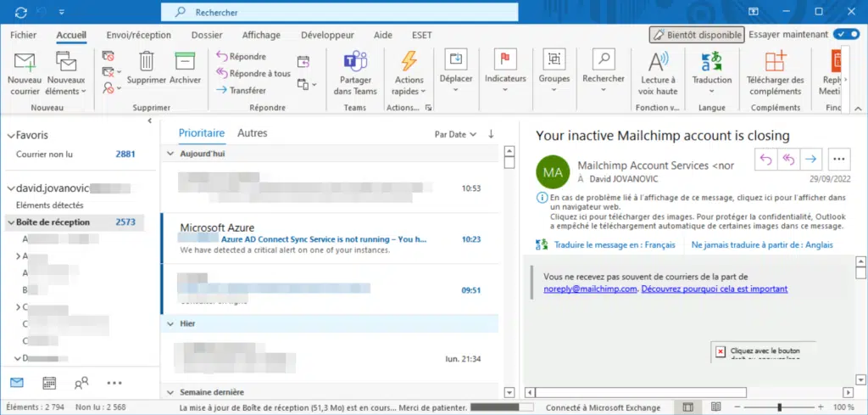
Task: Archive the message with Archiver icon
Action: pyautogui.click(x=185, y=60)
